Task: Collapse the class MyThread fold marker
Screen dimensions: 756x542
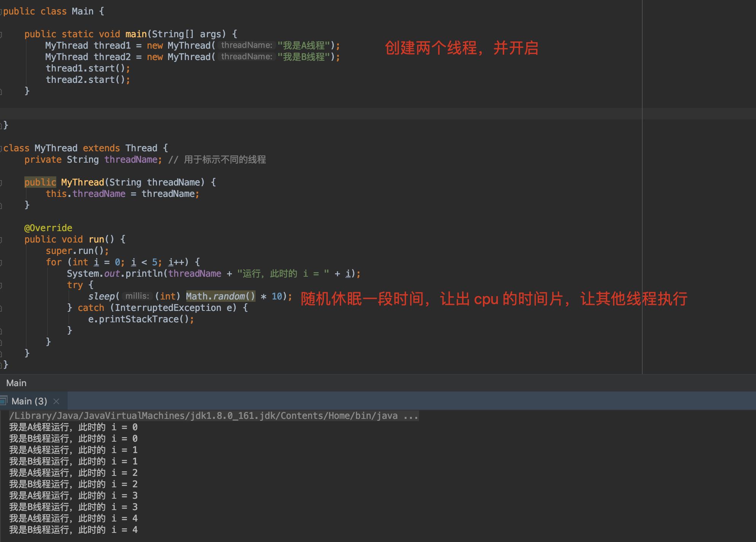Action: [1, 149]
